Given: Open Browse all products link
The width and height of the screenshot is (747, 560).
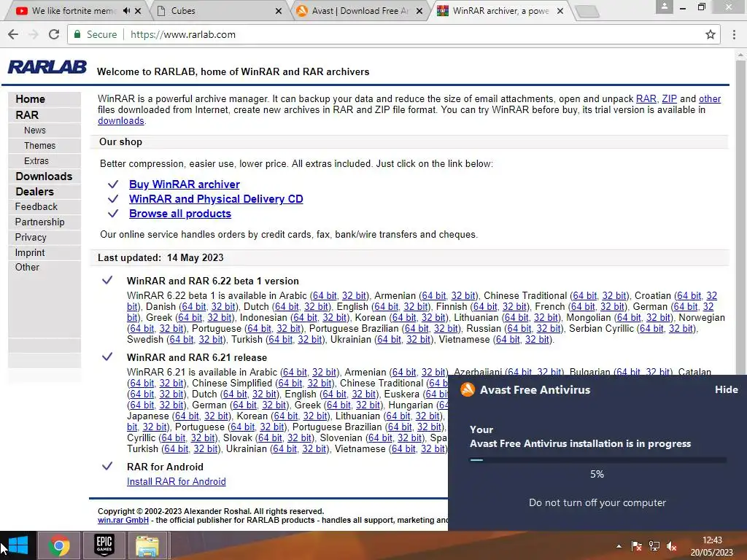Looking at the screenshot, I should click(x=180, y=214).
